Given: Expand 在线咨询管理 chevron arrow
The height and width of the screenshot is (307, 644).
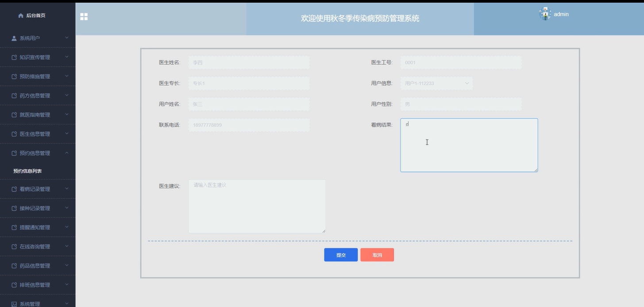Looking at the screenshot, I should (67, 246).
